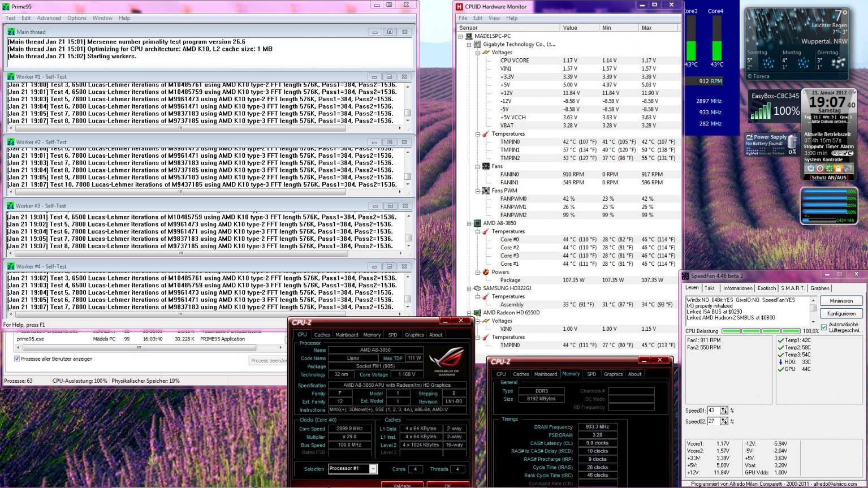Open the Graphics tab in CPU-Z Memory window

(613, 374)
